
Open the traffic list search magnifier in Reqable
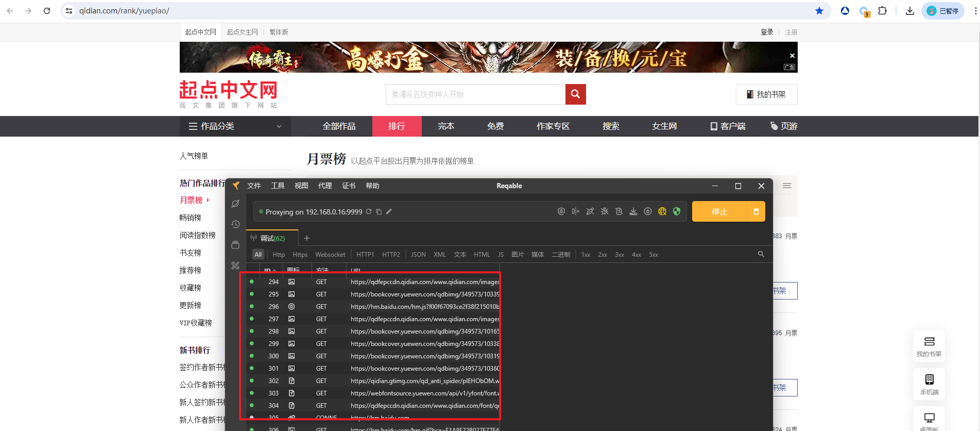pyautogui.click(x=761, y=254)
